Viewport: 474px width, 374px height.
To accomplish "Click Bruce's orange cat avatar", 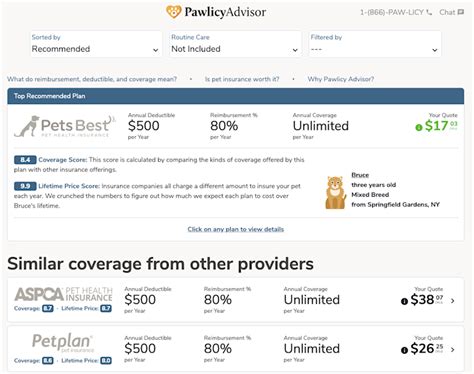I will pyautogui.click(x=336, y=193).
